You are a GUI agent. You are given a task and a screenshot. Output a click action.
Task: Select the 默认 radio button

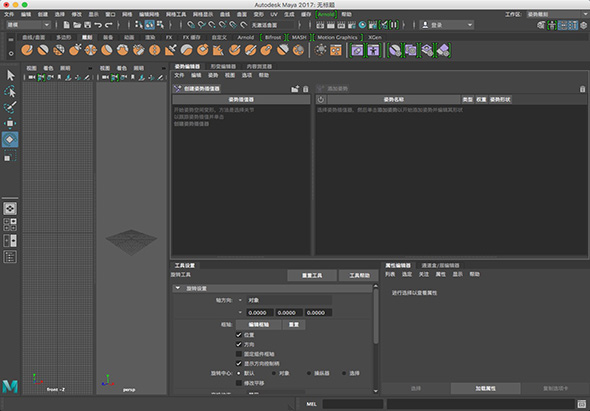click(x=239, y=373)
